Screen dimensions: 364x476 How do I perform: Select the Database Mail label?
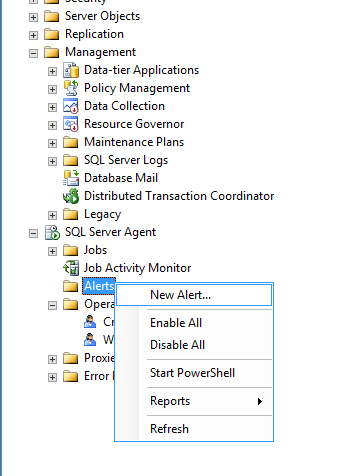click(121, 178)
